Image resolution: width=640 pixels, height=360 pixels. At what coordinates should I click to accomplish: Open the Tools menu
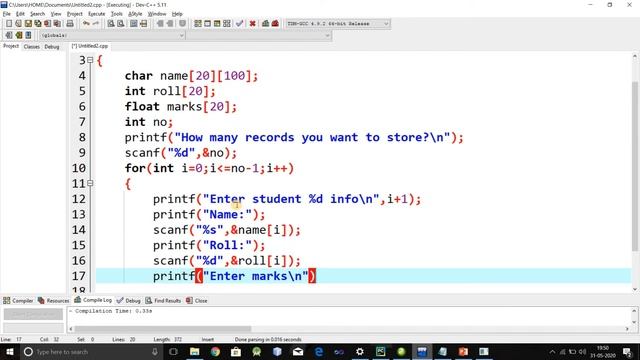(117, 14)
